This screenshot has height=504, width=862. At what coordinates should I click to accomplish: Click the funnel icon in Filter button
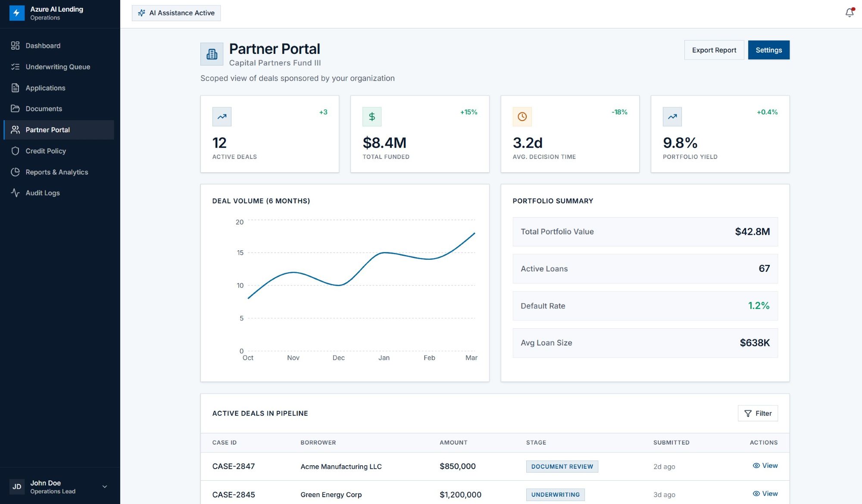click(x=748, y=414)
